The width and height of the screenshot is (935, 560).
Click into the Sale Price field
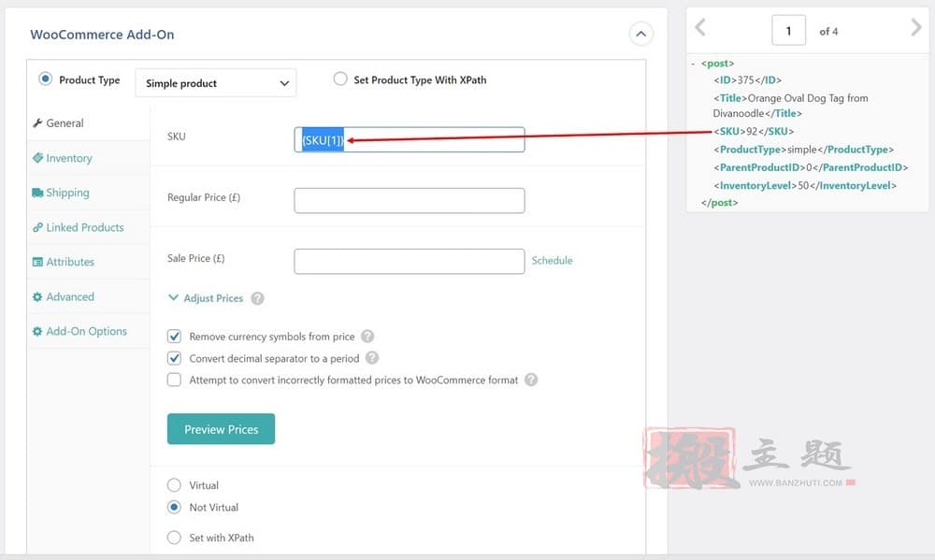[410, 261]
